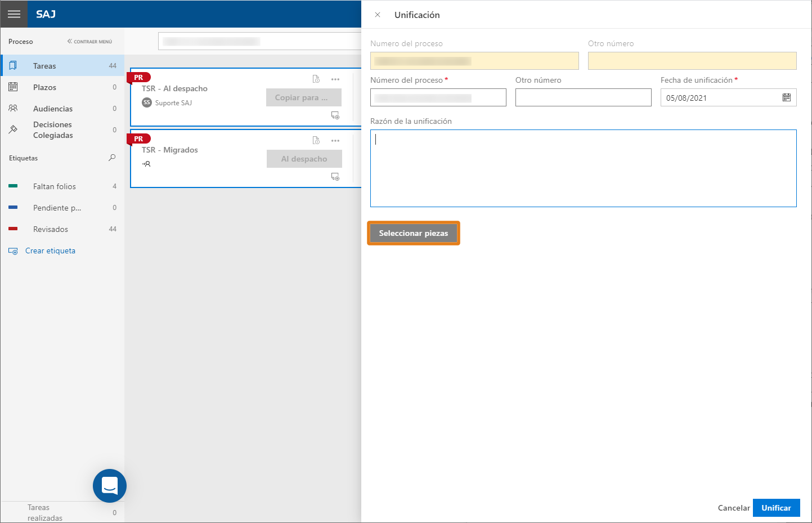The width and height of the screenshot is (812, 523).
Task: Click the Tareas count 44
Action: tap(113, 66)
